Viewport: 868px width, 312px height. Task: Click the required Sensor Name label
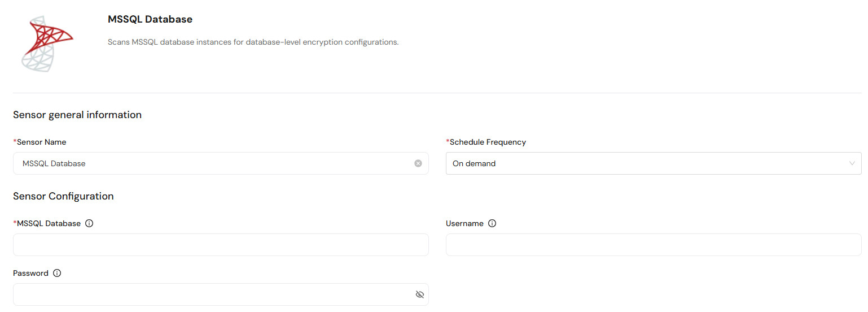[40, 142]
